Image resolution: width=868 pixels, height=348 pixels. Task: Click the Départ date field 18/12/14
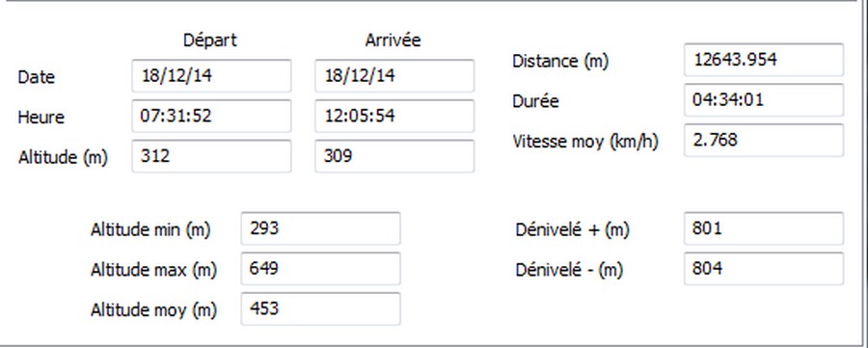click(x=211, y=76)
